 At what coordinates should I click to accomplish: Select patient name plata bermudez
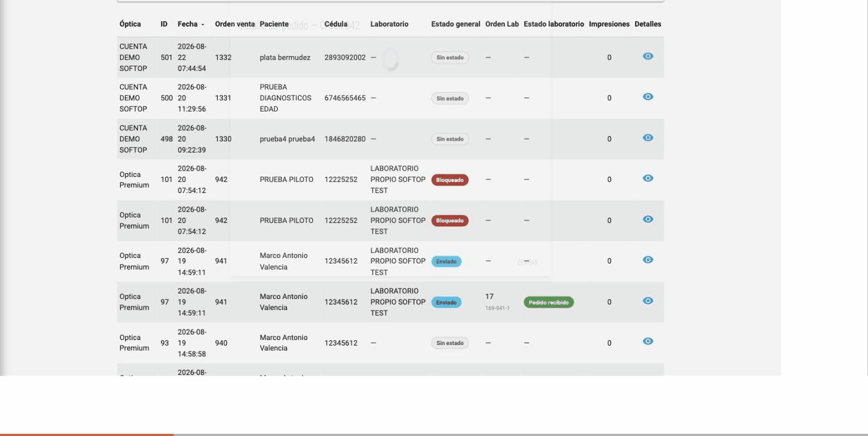285,58
